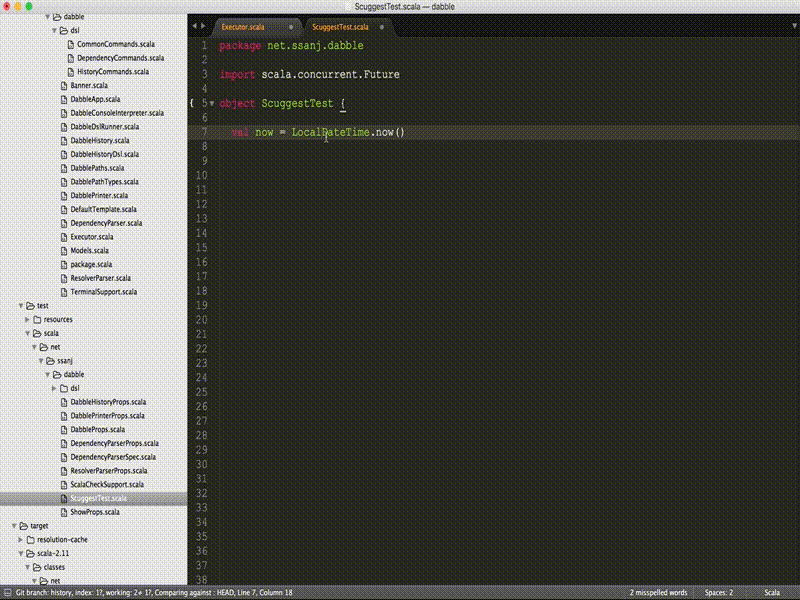Open DabbleDslRunner.scala file

point(105,127)
